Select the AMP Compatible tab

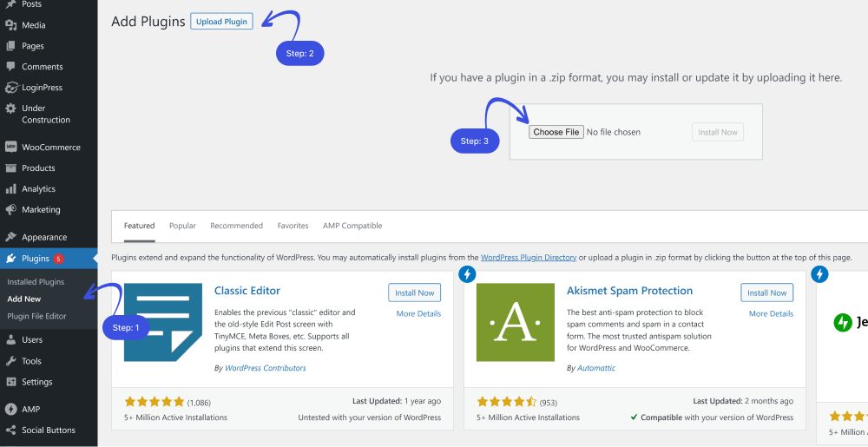(352, 226)
